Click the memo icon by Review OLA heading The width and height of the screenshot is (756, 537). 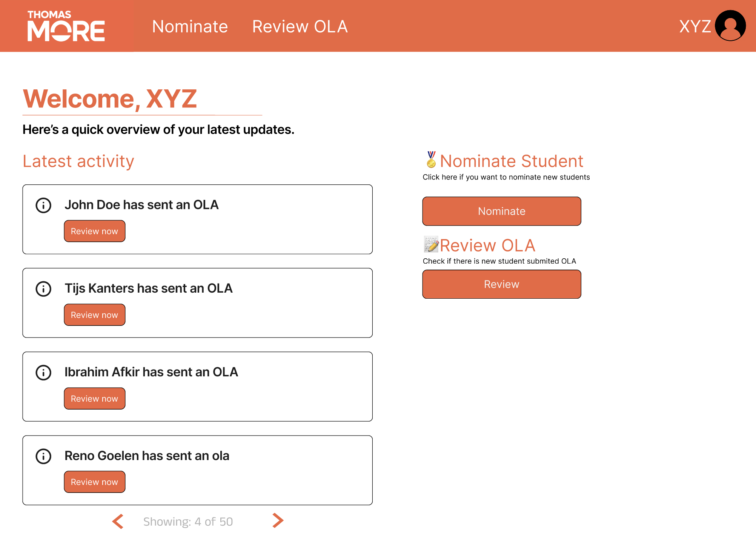(431, 245)
